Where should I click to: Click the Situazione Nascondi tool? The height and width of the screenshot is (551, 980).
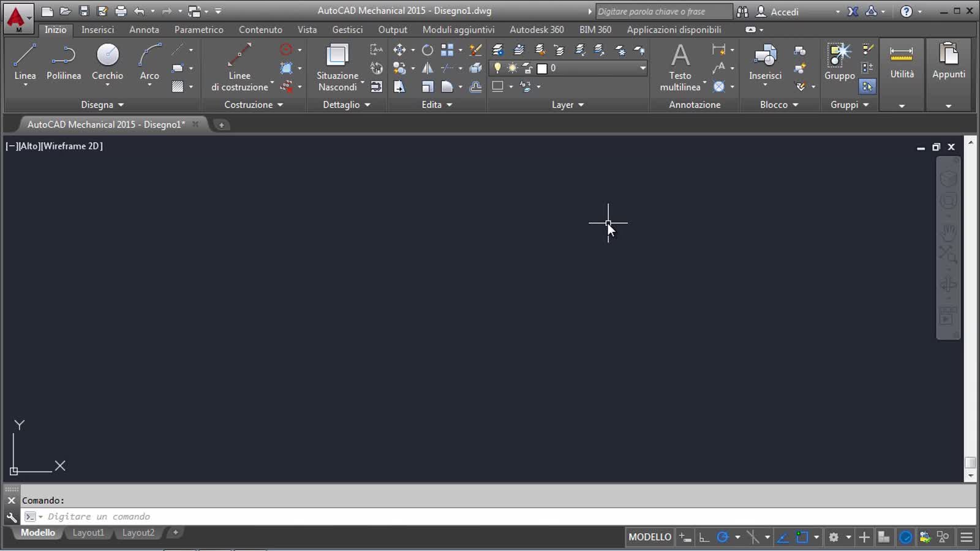pyautogui.click(x=337, y=66)
